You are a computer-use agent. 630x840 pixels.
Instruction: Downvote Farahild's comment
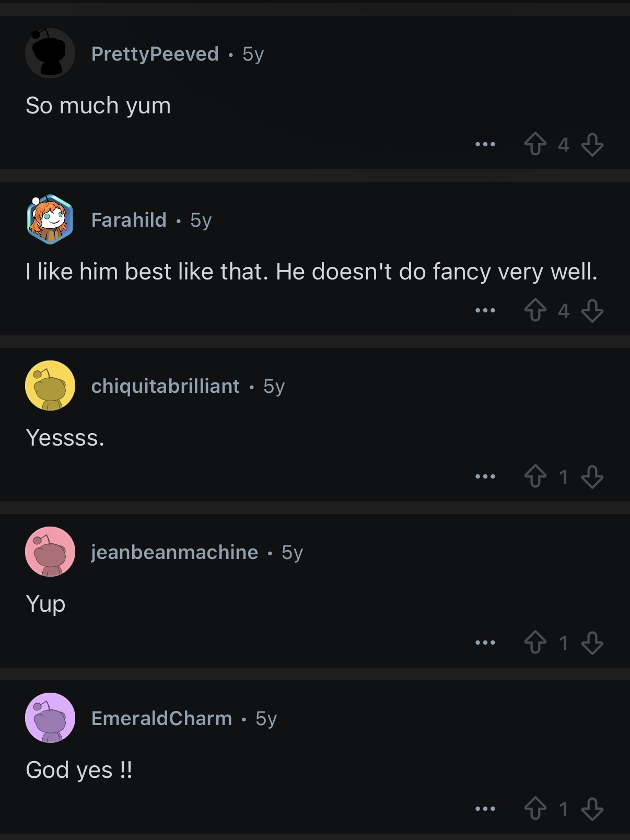(x=592, y=310)
